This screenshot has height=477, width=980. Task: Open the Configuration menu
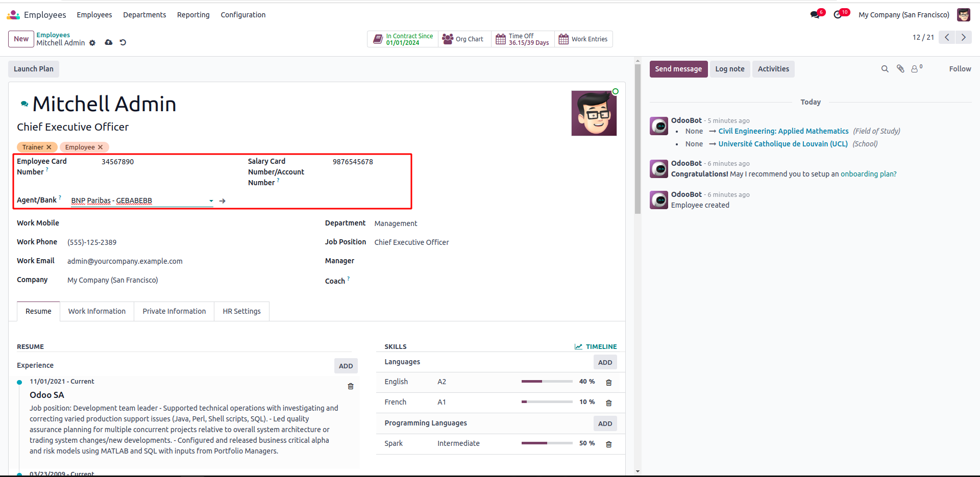[x=243, y=15]
